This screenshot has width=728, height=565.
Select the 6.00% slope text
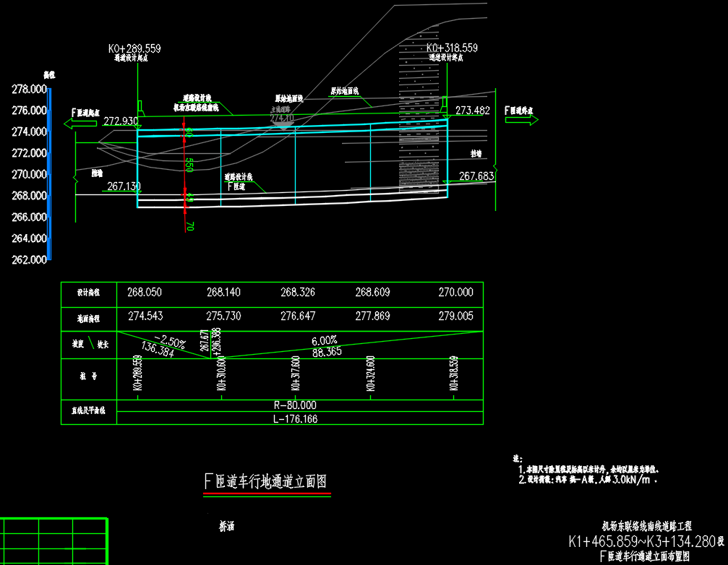pos(325,340)
